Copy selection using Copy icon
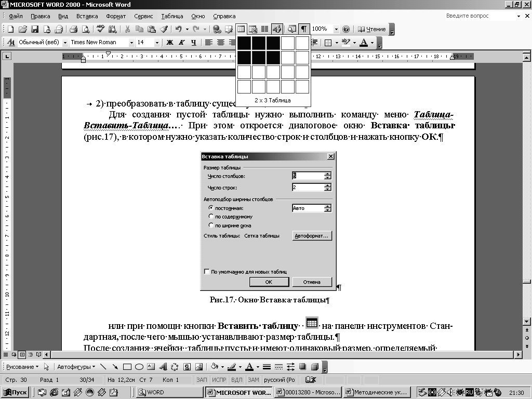 [139, 29]
